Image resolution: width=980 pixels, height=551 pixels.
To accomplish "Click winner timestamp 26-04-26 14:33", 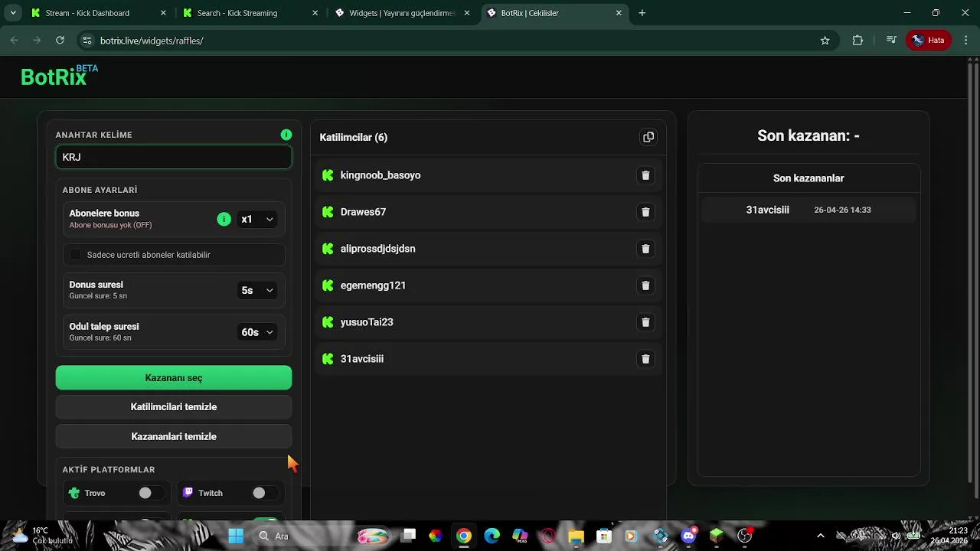I will (x=842, y=210).
